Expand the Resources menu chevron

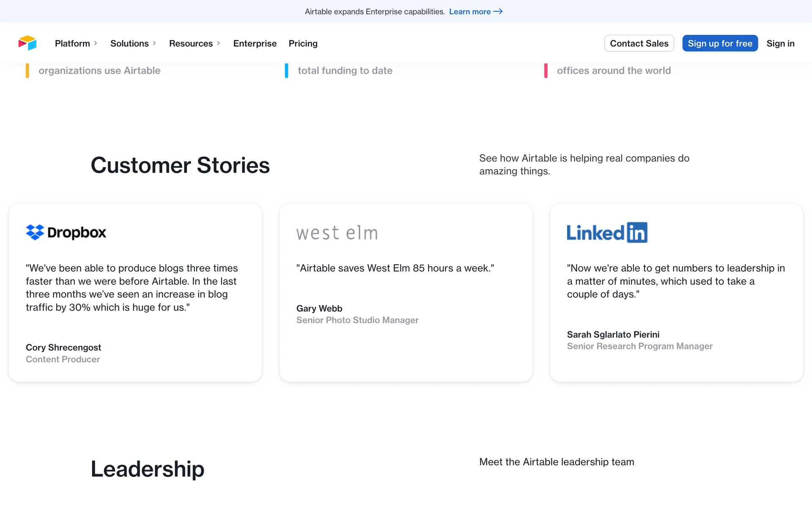[219, 43]
